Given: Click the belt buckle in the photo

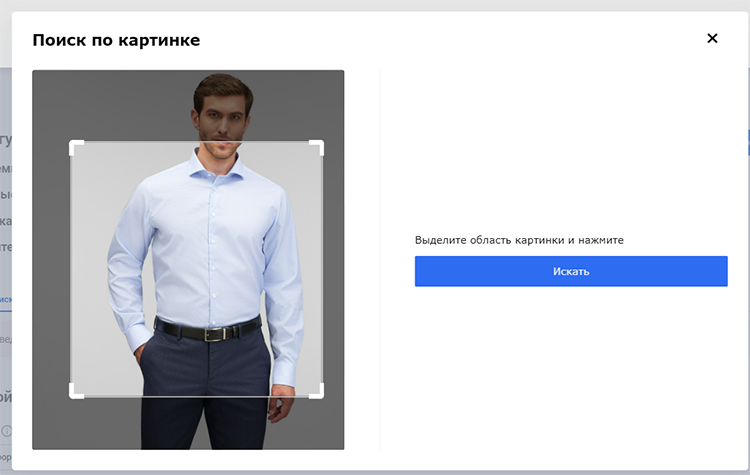Looking at the screenshot, I should pyautogui.click(x=210, y=334).
